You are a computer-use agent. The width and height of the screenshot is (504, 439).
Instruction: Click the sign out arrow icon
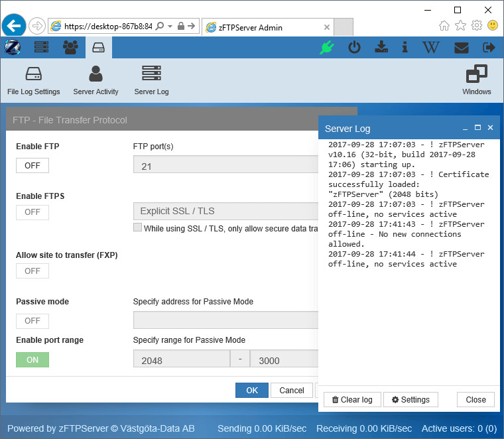489,48
